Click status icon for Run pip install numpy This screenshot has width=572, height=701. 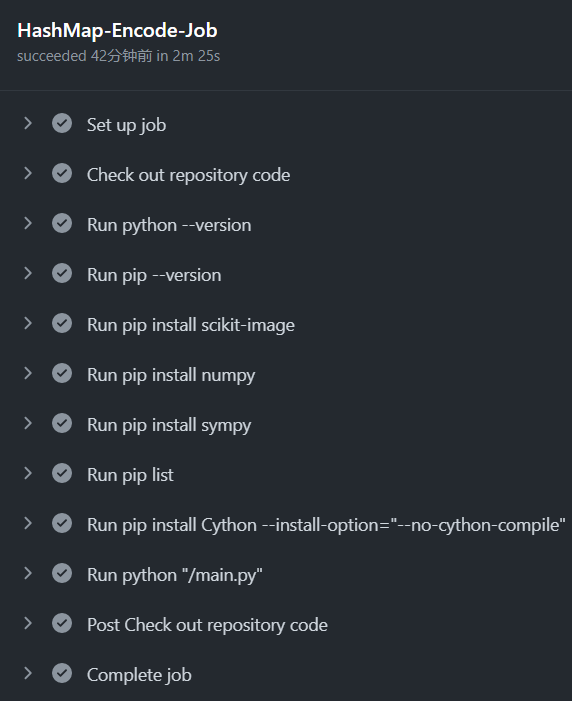62,373
